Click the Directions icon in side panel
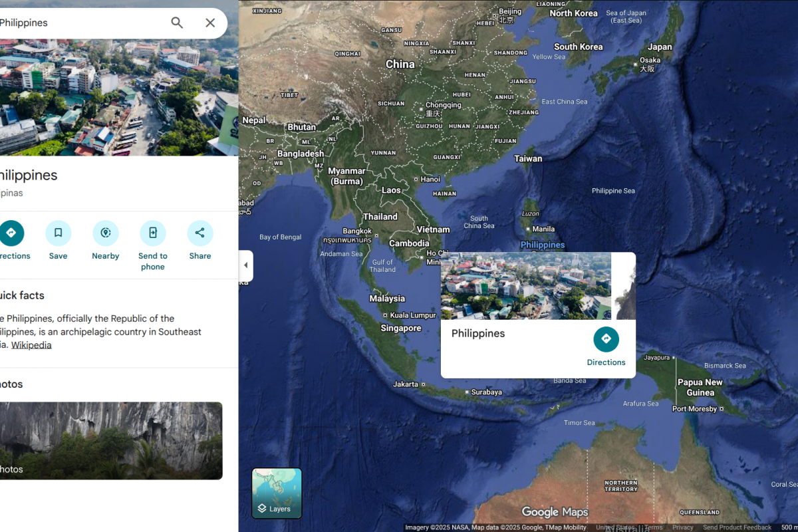 [11, 233]
